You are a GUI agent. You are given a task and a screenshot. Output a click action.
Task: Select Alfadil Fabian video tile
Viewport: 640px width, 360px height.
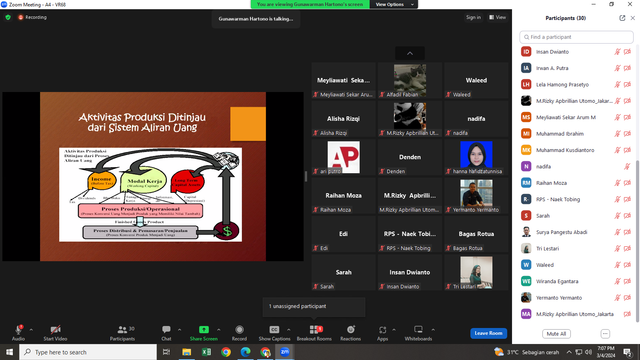click(x=410, y=81)
